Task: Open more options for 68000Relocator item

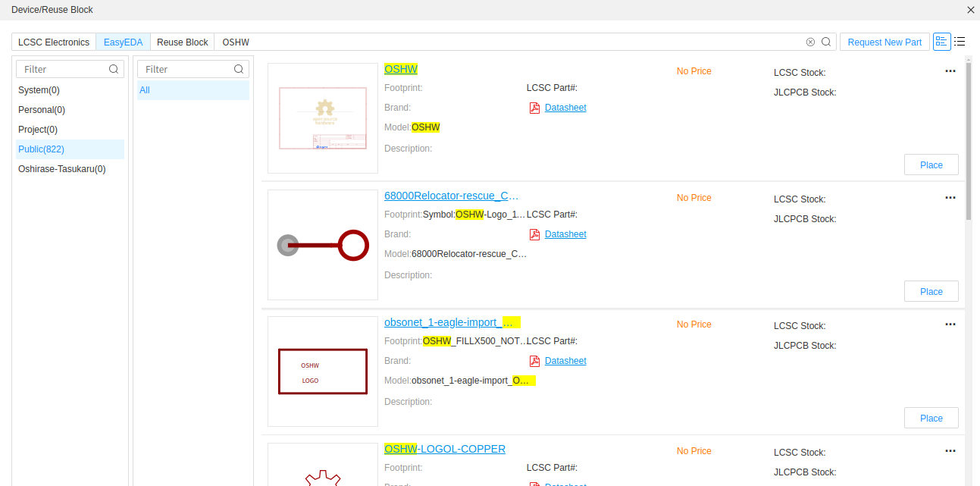Action: pyautogui.click(x=950, y=198)
